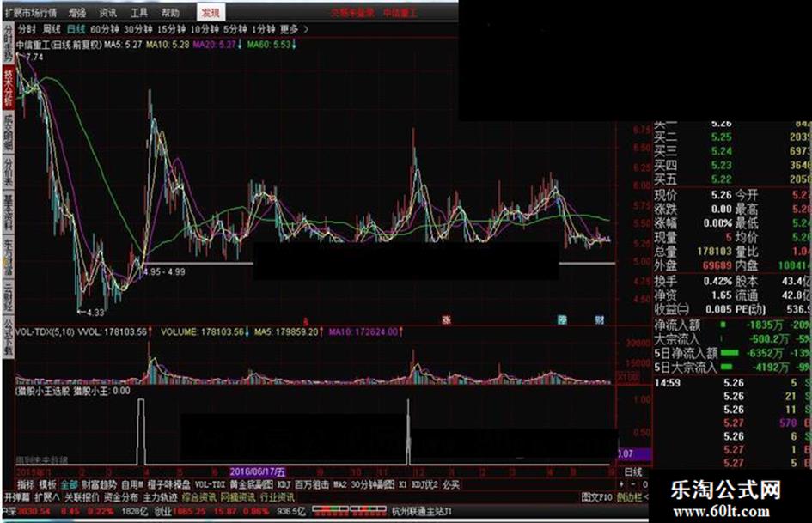
Task: Open the 工具 menu
Action: tap(139, 12)
